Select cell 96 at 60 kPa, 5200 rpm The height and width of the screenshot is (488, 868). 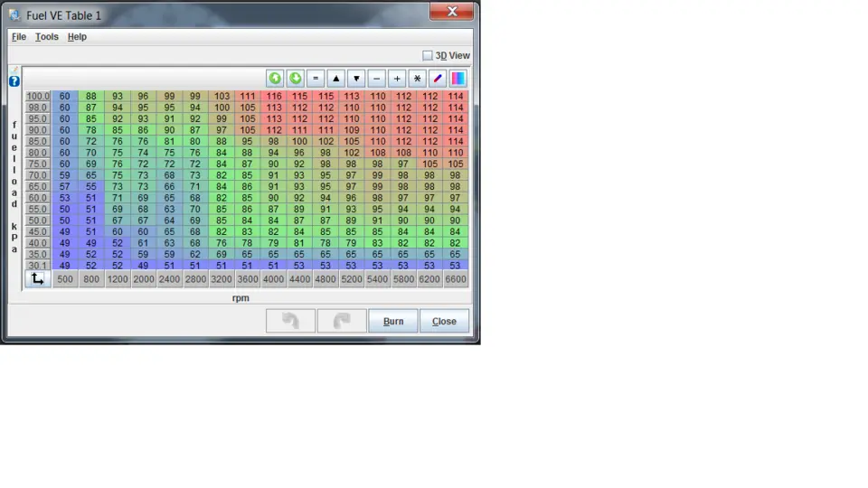point(352,198)
